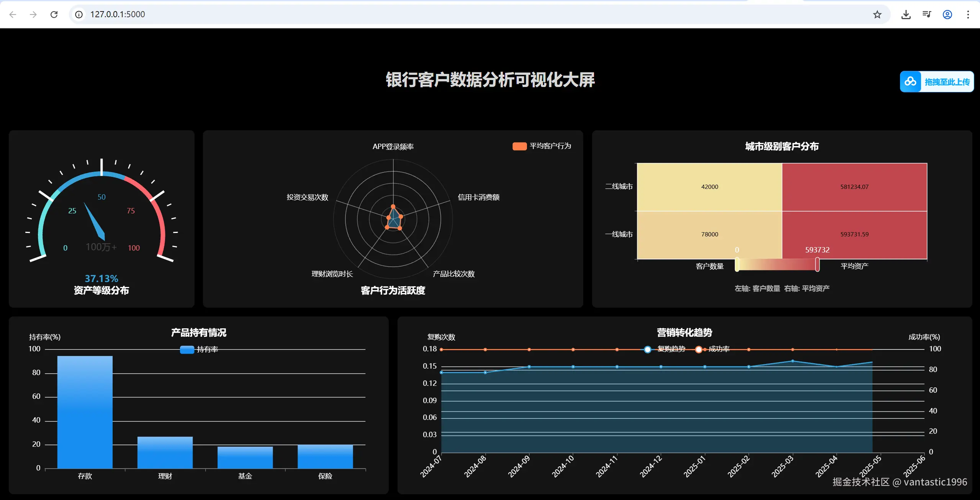980x500 pixels.
Task: Click the site information icon
Action: tap(79, 15)
